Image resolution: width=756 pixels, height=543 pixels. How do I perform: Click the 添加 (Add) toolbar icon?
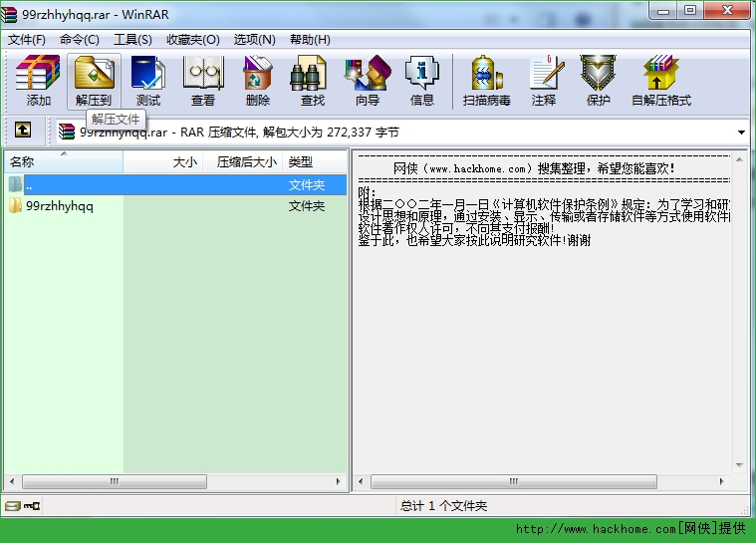coord(38,81)
